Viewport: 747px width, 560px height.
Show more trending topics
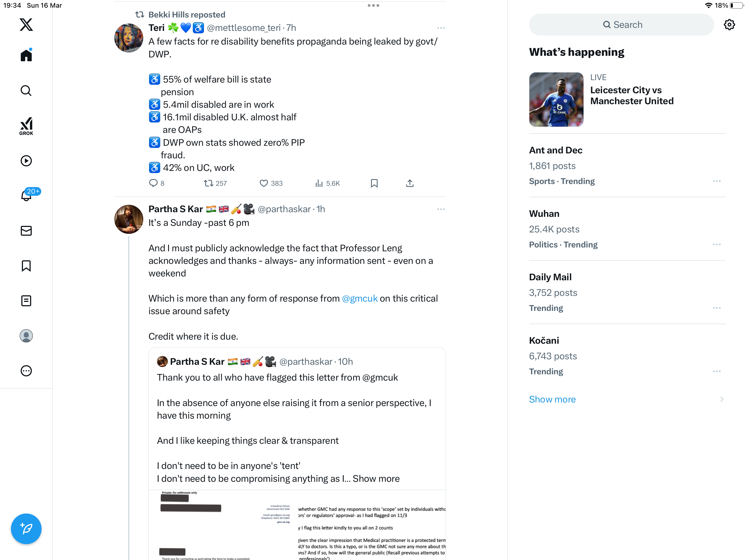coord(552,399)
